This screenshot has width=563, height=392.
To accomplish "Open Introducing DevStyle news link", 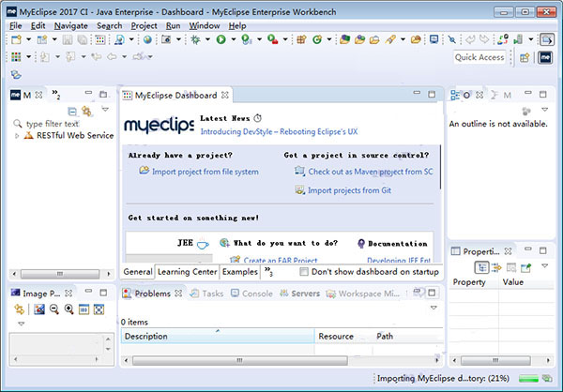I will click(x=279, y=131).
